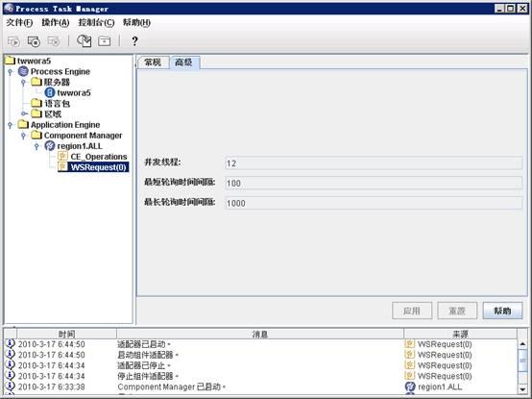Switch to the 常规 tab
532x399 pixels.
(153, 62)
